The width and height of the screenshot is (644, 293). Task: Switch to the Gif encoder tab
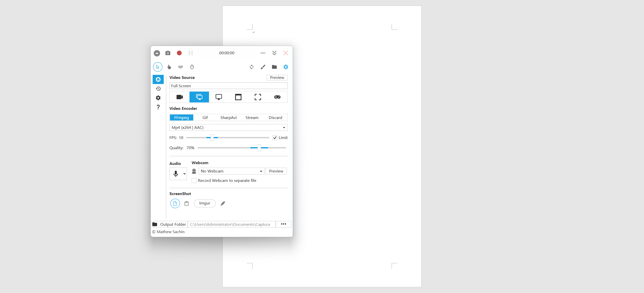click(x=205, y=118)
